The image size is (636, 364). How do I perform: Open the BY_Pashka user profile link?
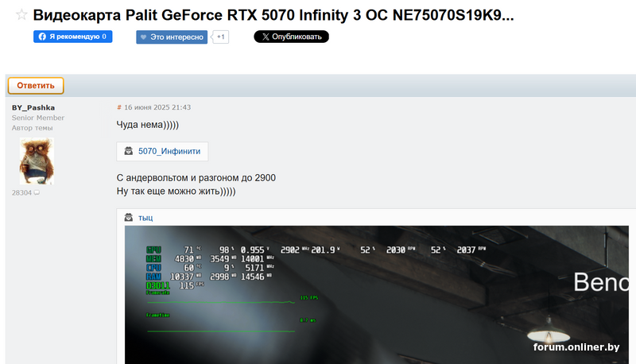[33, 107]
